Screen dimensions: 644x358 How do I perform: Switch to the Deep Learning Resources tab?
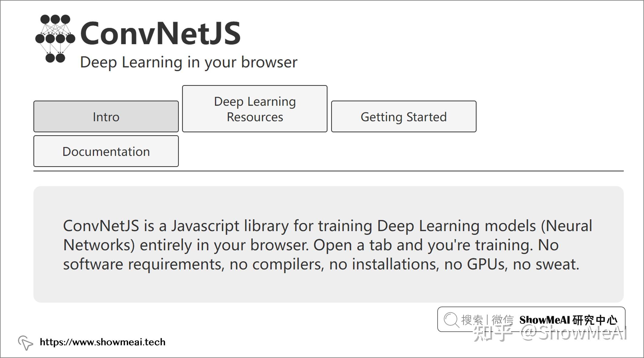point(255,109)
